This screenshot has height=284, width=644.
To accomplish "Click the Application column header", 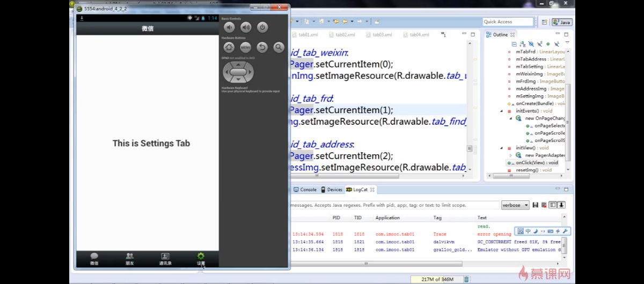I will click(387, 218).
